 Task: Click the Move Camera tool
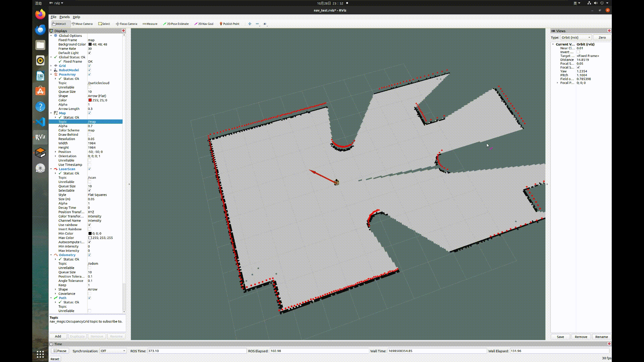(x=82, y=24)
